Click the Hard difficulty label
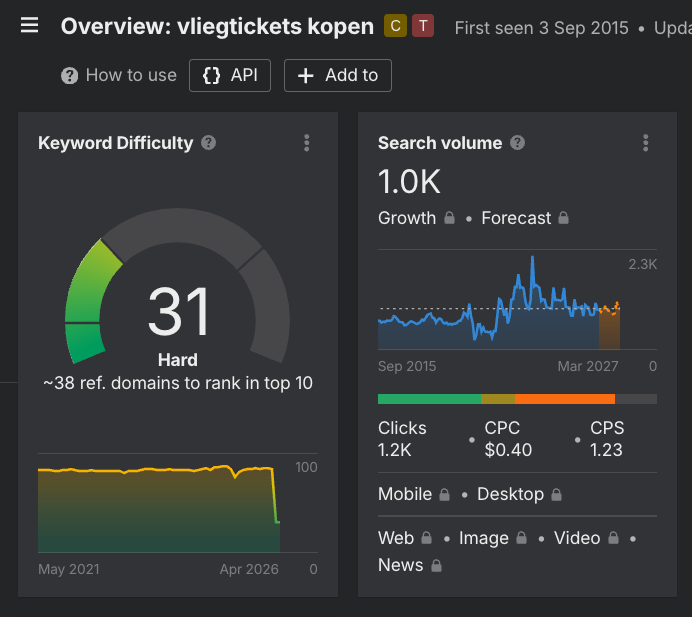Viewport: 692px width, 617px height. tap(178, 360)
